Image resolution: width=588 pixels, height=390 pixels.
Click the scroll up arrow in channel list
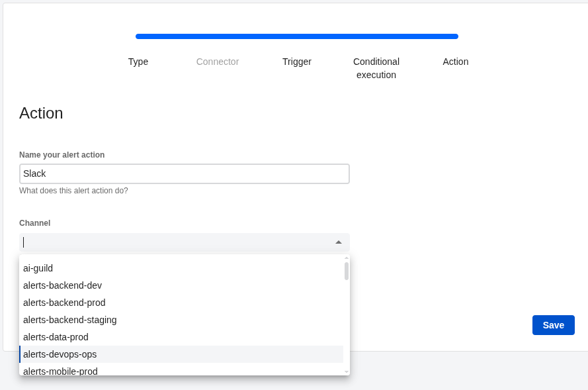[346, 258]
